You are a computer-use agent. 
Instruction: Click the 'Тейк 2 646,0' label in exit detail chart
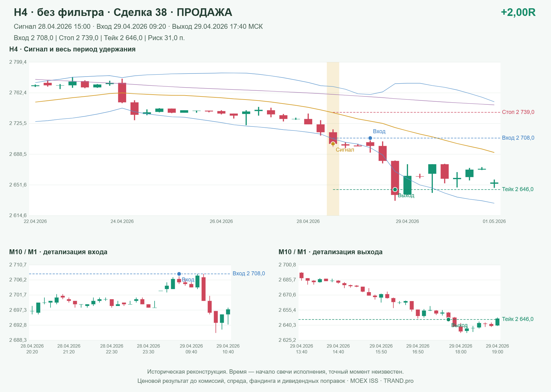518,319
